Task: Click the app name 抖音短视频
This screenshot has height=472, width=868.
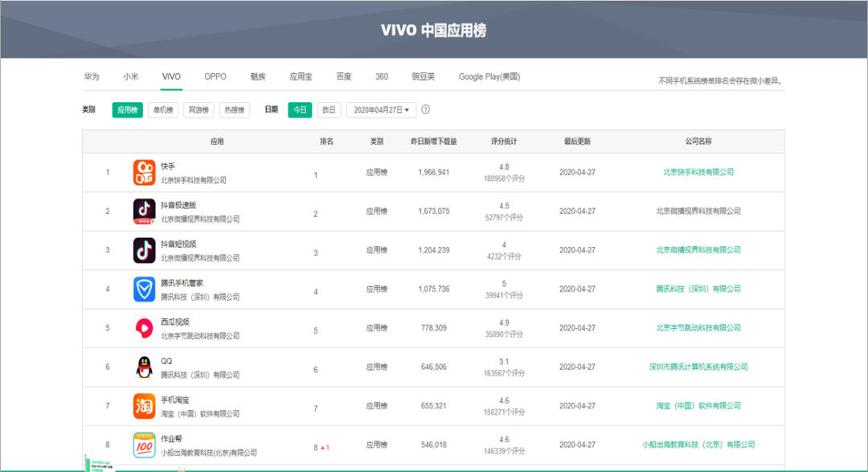Action: [178, 244]
